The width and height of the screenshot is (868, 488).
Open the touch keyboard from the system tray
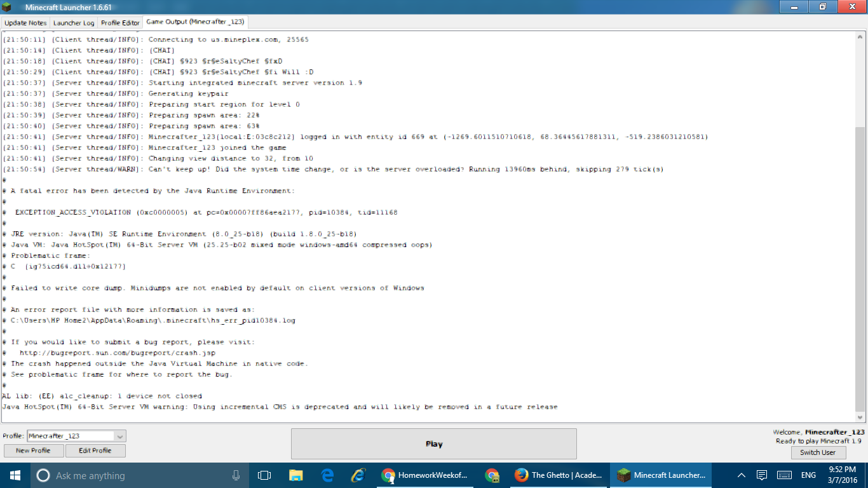[x=784, y=475]
